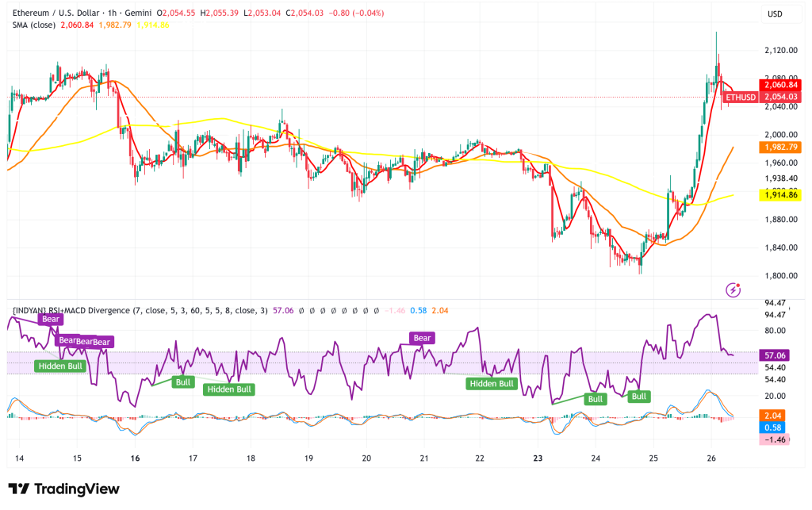Click the green Bull label near February 25
Screen dimensions: 812x510
[x=639, y=397]
